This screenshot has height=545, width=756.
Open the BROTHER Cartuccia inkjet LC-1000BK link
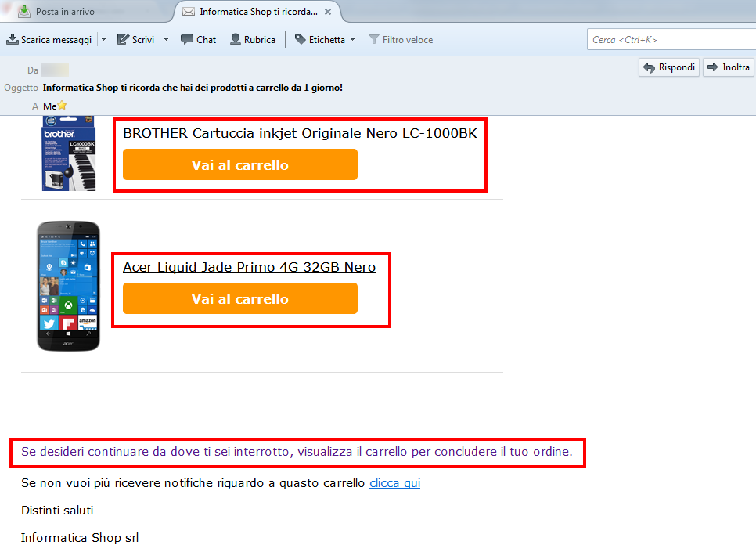pos(300,133)
